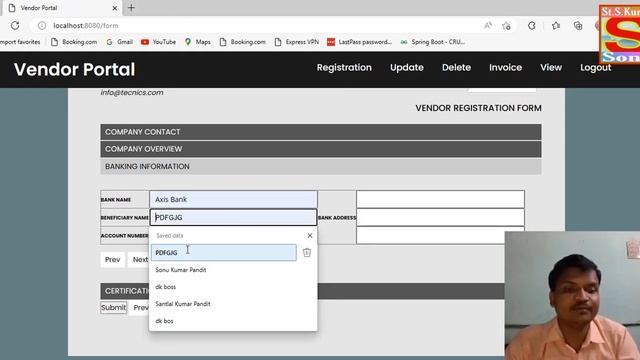Add this page to favorites star icon

click(x=507, y=26)
